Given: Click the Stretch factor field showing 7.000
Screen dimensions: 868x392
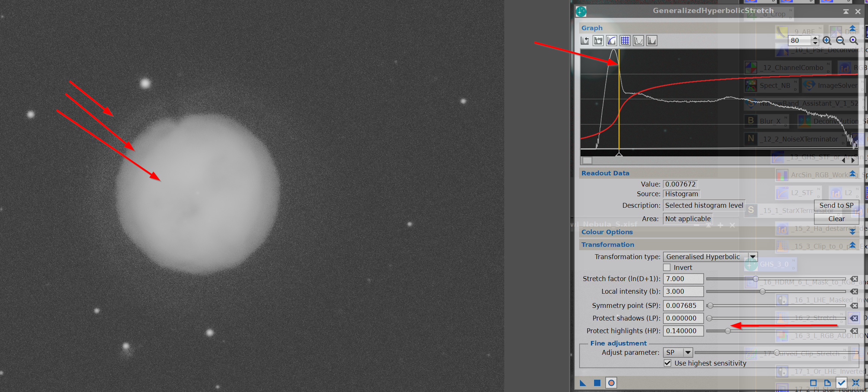Looking at the screenshot, I should pyautogui.click(x=683, y=279).
